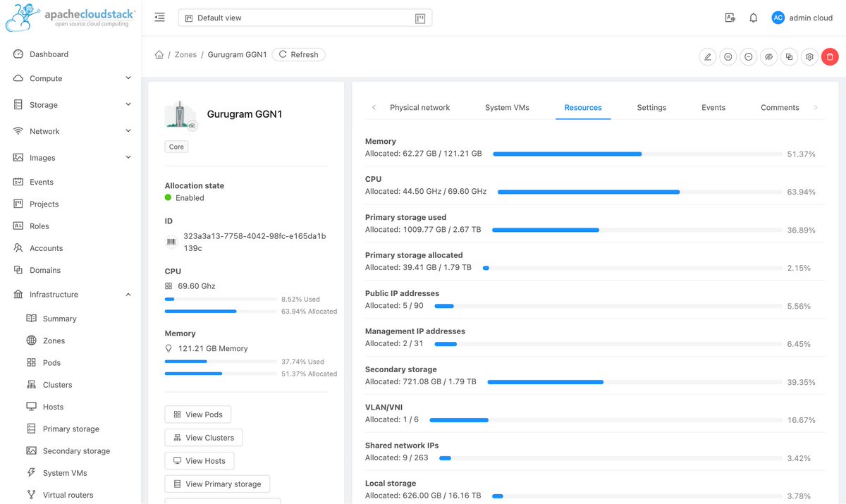The width and height of the screenshot is (846, 504).
Task: Switch to the System VMs tab
Action: (x=507, y=107)
